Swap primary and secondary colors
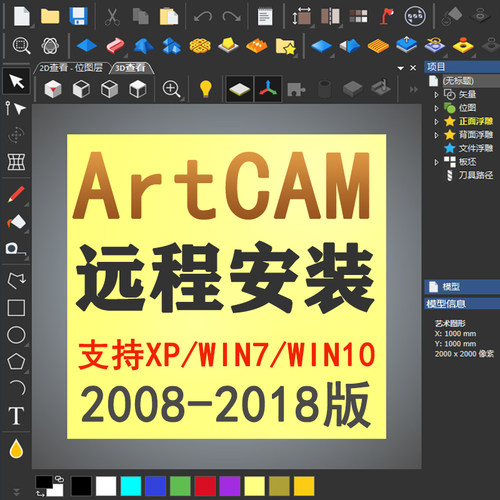500x500 pixels. point(40,493)
